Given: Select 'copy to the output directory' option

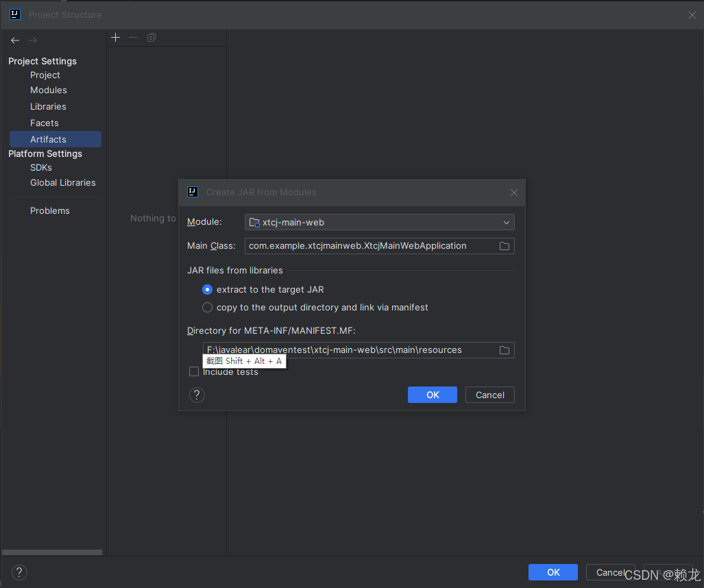Looking at the screenshot, I should 208,308.
